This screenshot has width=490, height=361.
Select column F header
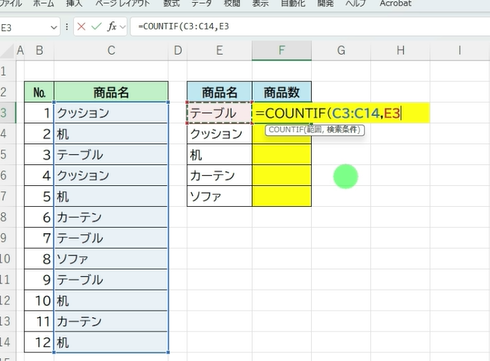point(282,51)
